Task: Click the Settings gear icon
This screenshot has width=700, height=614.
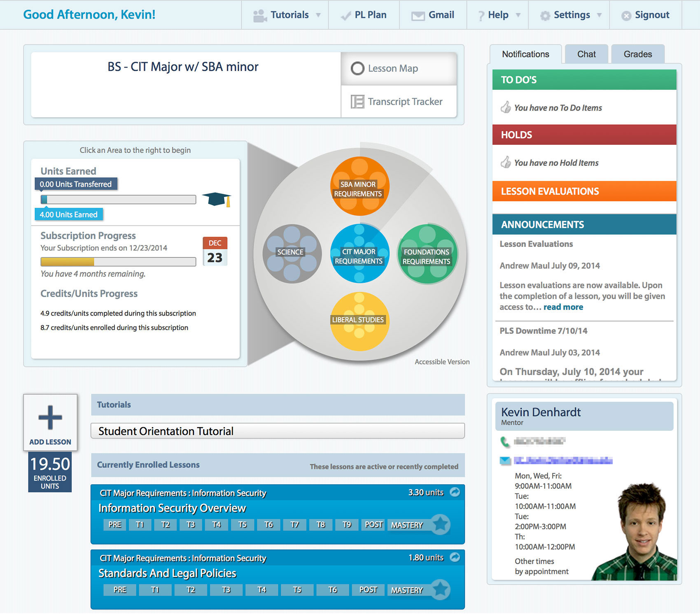Action: point(545,16)
